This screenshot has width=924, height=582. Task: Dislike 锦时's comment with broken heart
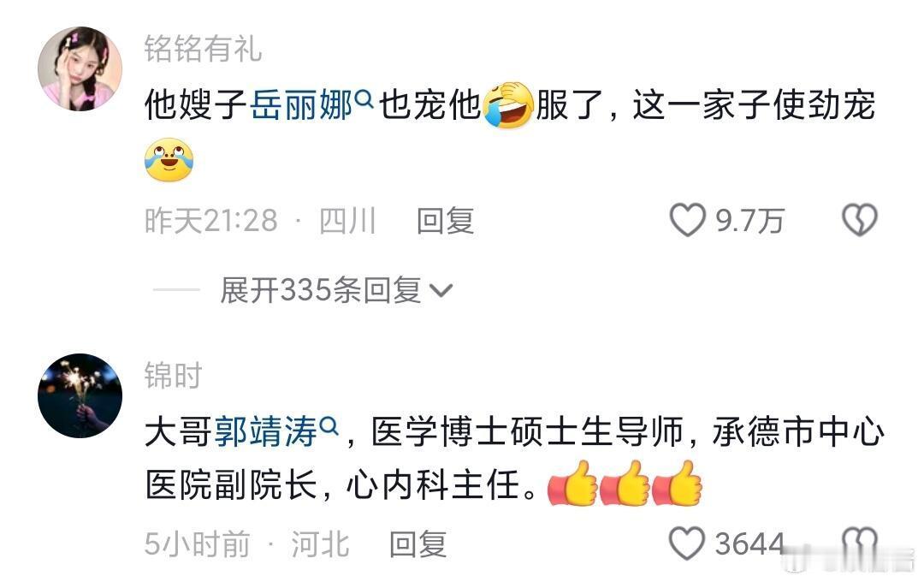(x=859, y=542)
